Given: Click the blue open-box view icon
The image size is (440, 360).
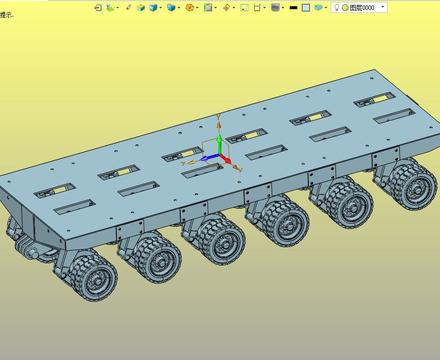Looking at the screenshot, I should tap(171, 7).
